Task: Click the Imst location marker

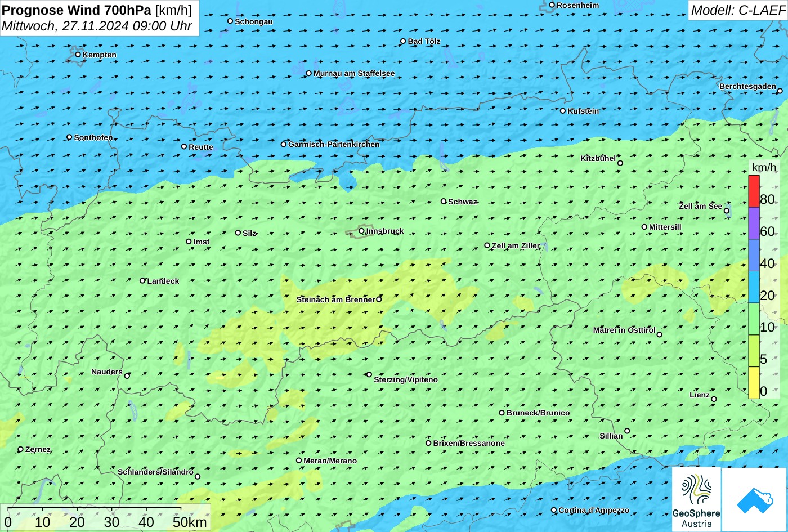Action: pos(189,242)
